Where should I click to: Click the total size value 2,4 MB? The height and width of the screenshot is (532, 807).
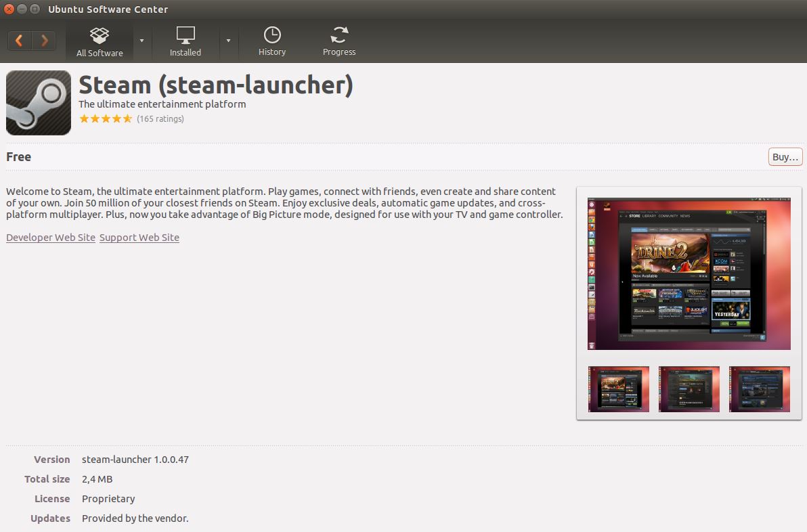(97, 479)
